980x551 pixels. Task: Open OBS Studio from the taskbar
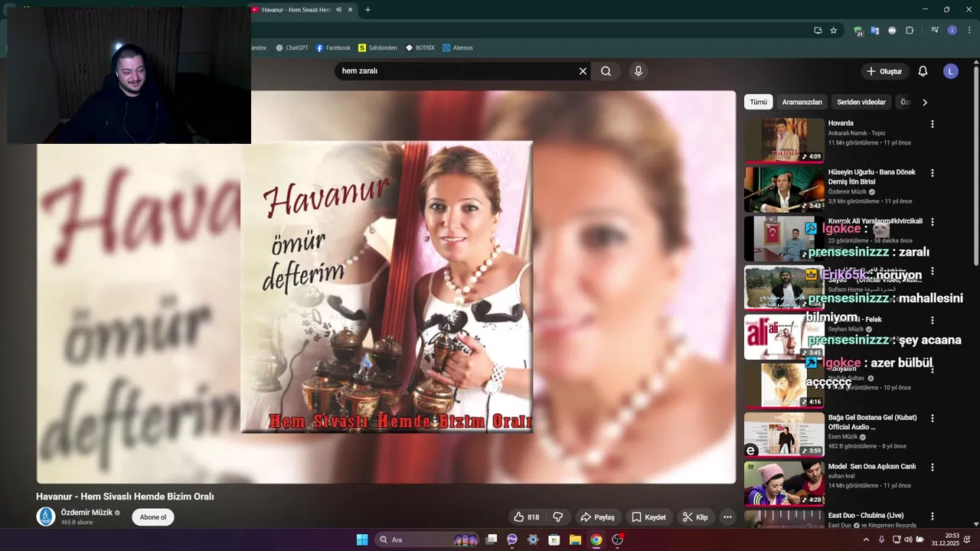pyautogui.click(x=617, y=540)
